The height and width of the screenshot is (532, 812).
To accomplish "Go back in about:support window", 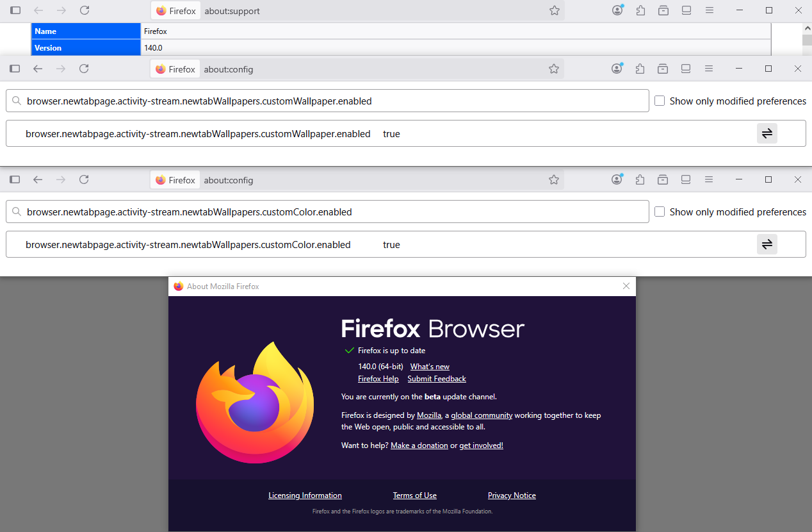I will pyautogui.click(x=38, y=10).
